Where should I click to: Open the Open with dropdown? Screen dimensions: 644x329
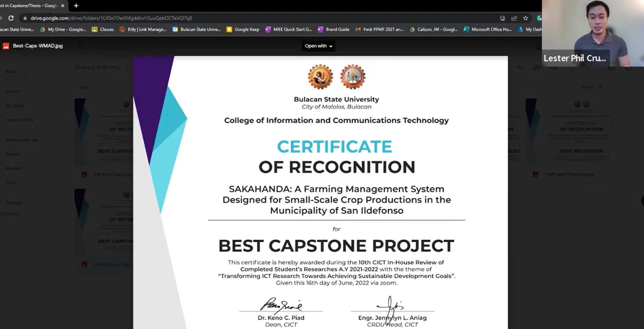coord(318,46)
